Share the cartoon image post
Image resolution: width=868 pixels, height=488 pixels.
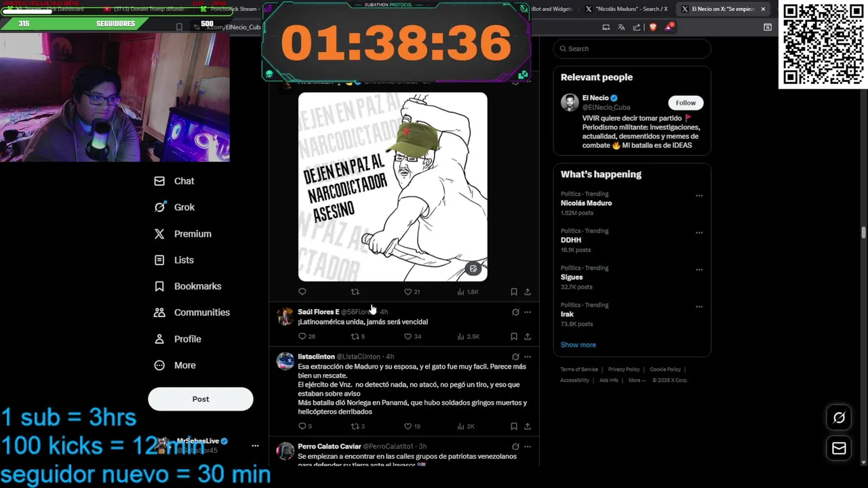527,292
